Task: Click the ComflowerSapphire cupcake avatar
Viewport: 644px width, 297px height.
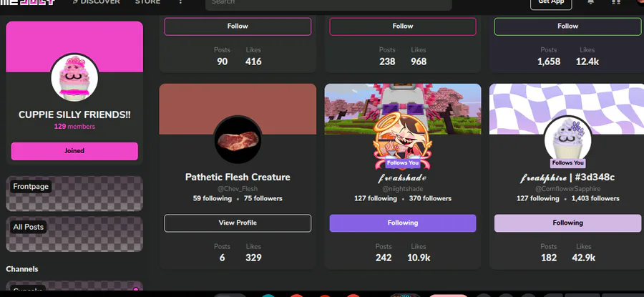Action: [567, 139]
